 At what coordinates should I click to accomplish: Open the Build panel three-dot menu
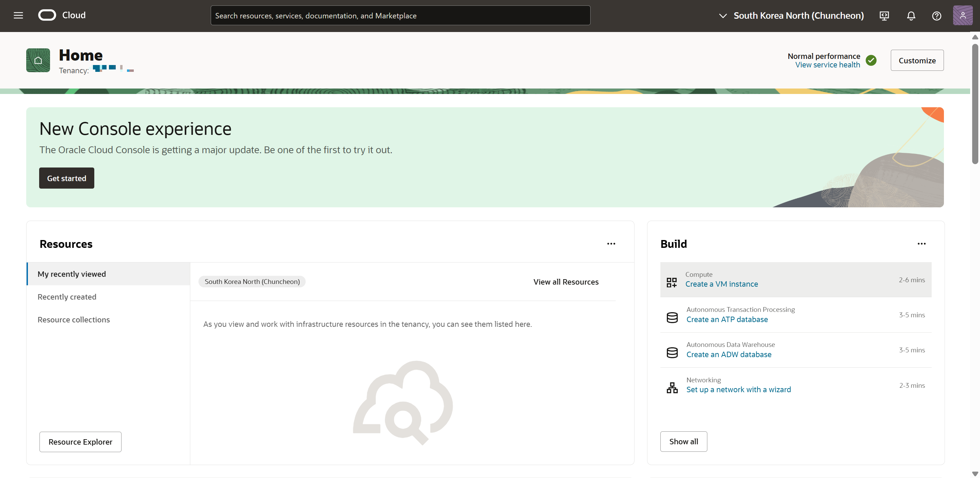click(921, 243)
